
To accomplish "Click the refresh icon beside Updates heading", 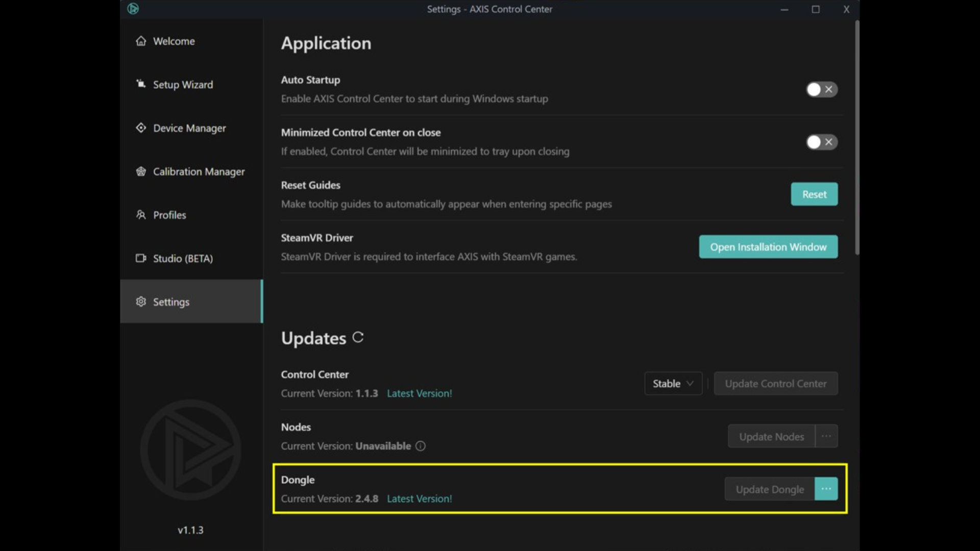I will pyautogui.click(x=358, y=337).
